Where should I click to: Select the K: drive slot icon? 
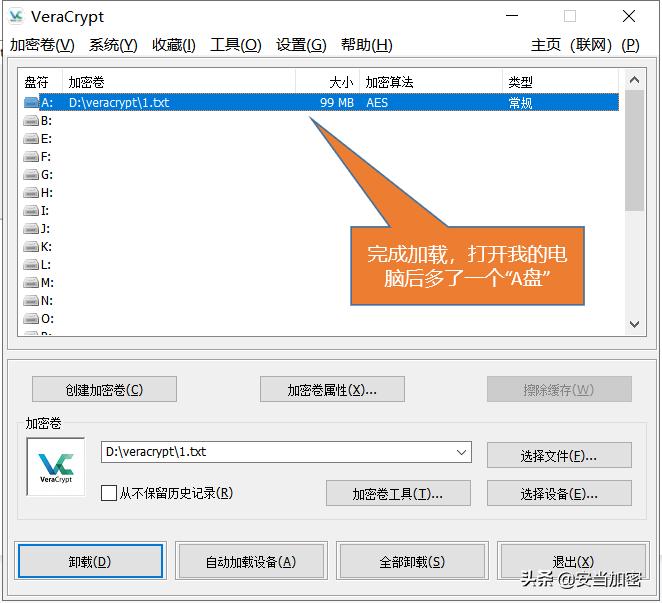tap(31, 247)
